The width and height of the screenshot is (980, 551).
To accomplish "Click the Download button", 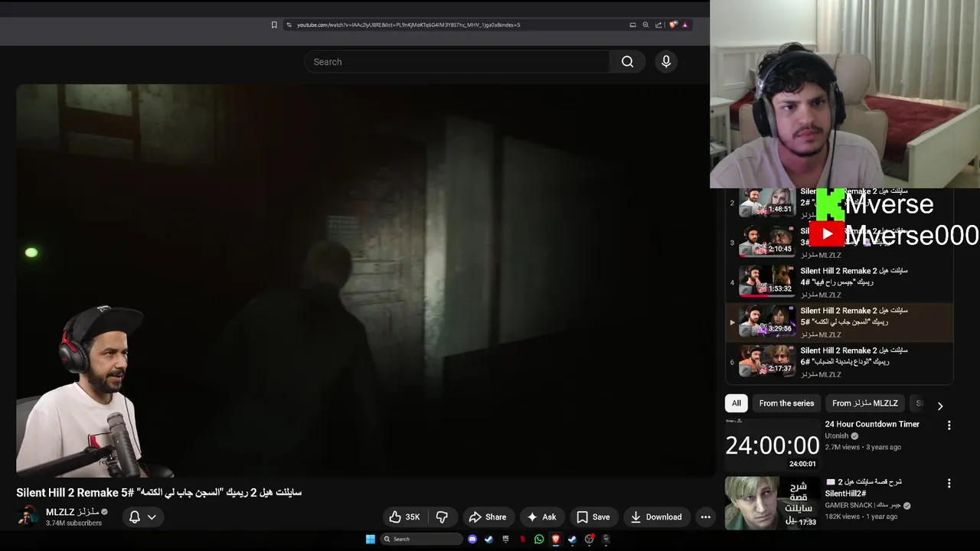I will click(656, 517).
